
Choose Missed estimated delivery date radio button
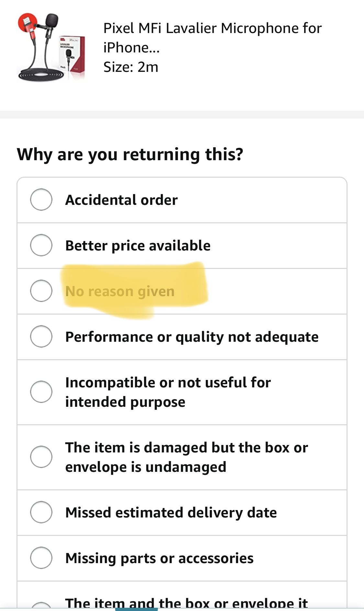tap(41, 512)
